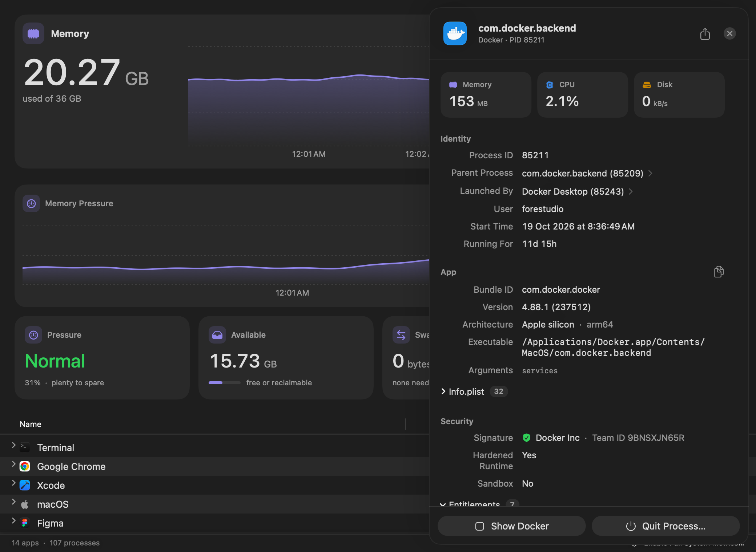Click the Xcode hammer icon in list

click(25, 485)
